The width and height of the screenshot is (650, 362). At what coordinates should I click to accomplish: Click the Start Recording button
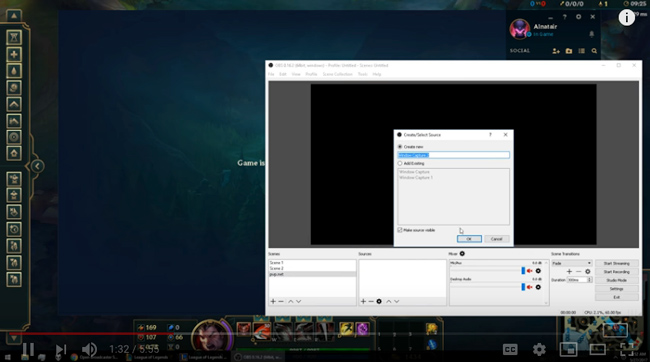tap(616, 272)
